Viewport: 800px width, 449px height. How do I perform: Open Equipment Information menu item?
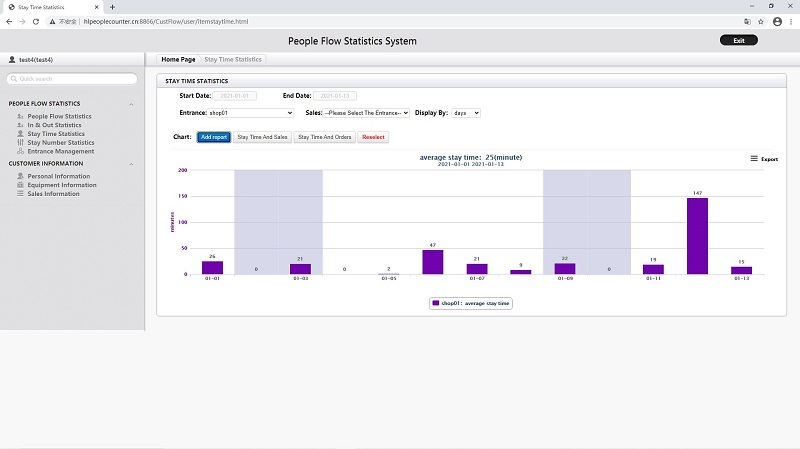[x=62, y=185]
